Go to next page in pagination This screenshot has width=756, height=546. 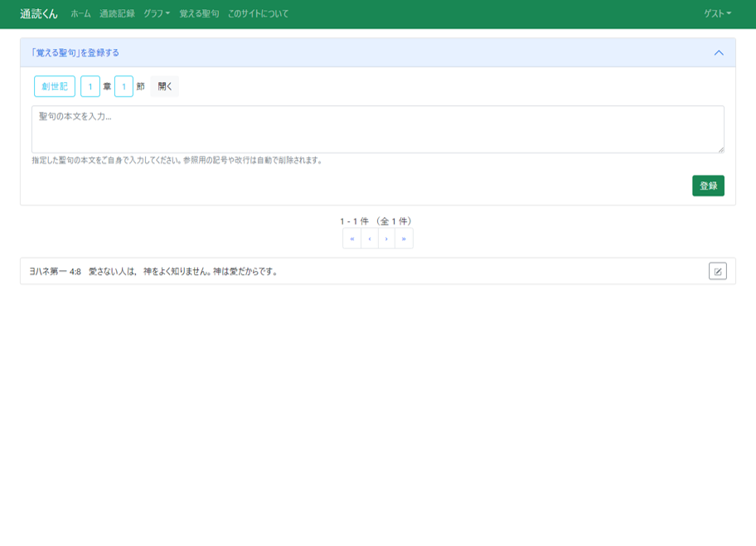click(x=386, y=239)
